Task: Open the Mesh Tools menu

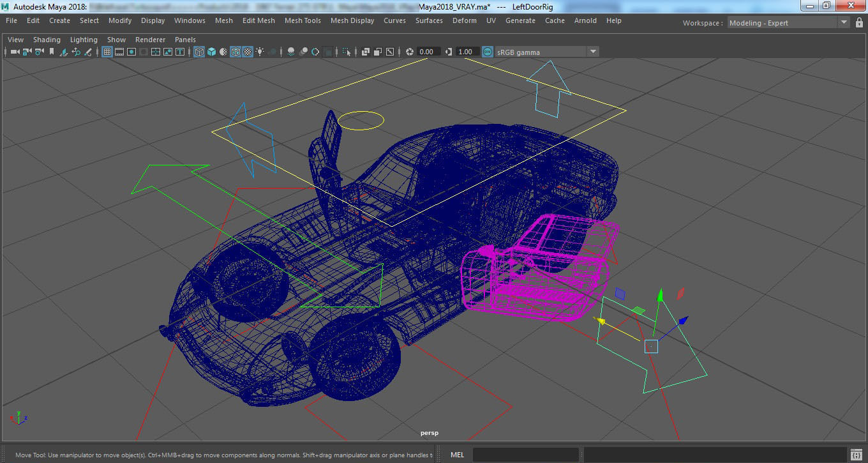Action: click(x=303, y=20)
